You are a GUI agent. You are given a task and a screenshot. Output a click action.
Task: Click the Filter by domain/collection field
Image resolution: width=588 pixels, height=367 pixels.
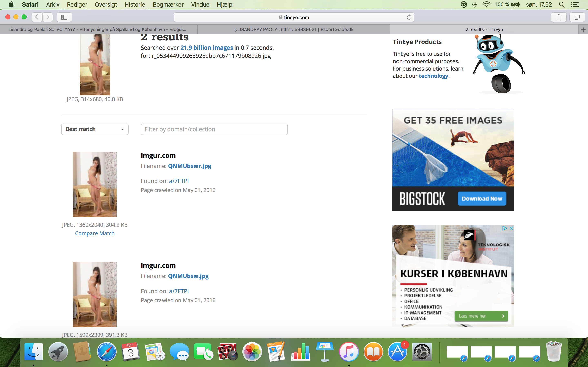214,129
